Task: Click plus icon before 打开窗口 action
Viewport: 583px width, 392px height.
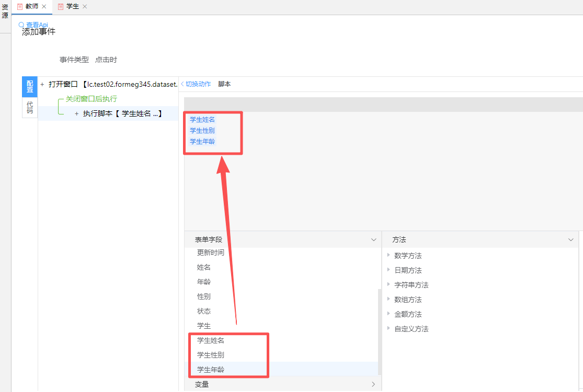Action: (x=42, y=84)
